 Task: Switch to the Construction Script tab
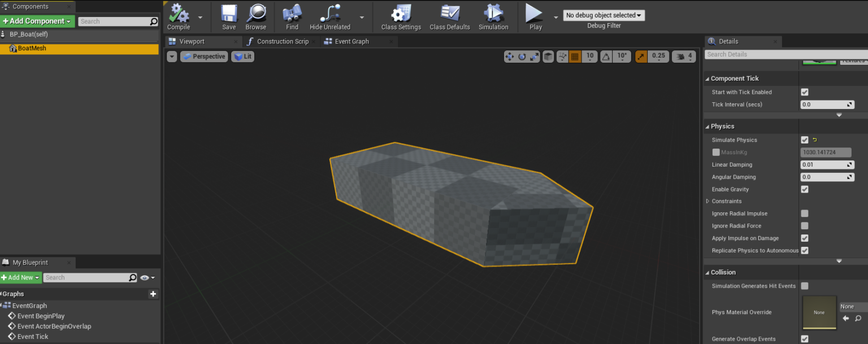click(282, 41)
